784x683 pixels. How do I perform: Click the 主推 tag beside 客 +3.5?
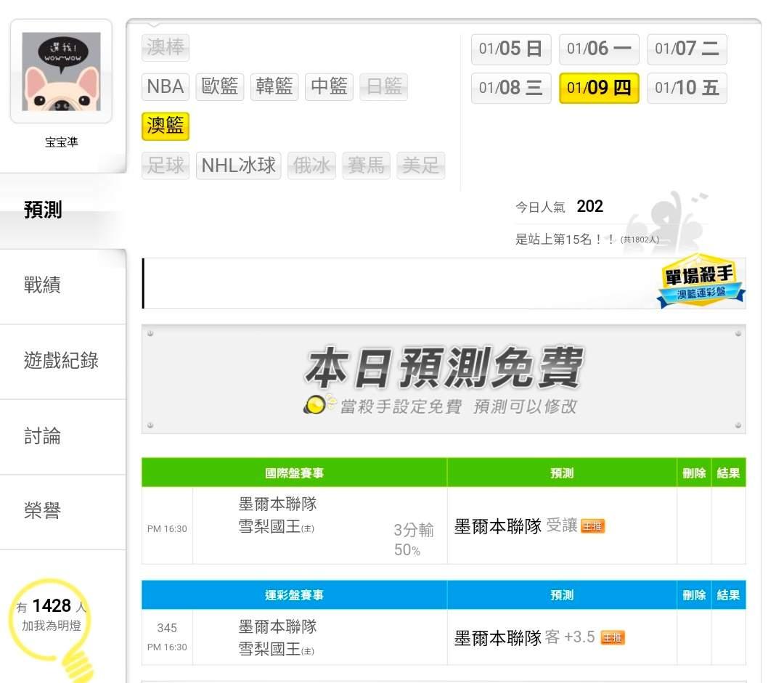point(613,638)
